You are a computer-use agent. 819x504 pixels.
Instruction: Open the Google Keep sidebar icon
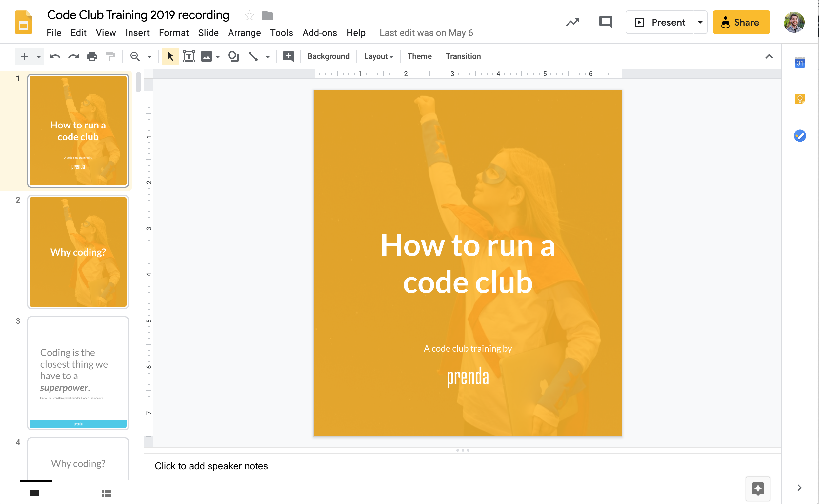point(800,99)
